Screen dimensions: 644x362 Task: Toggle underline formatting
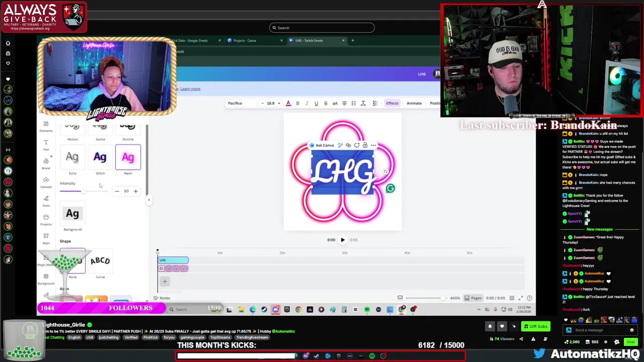click(316, 103)
